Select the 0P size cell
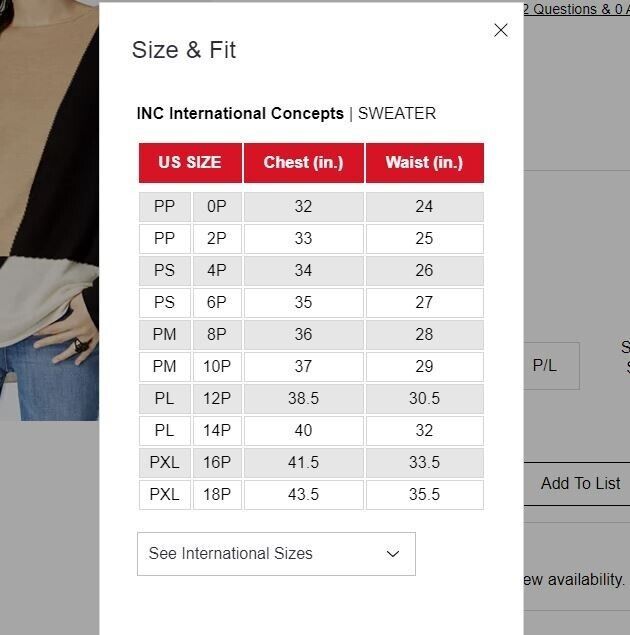 tap(217, 207)
